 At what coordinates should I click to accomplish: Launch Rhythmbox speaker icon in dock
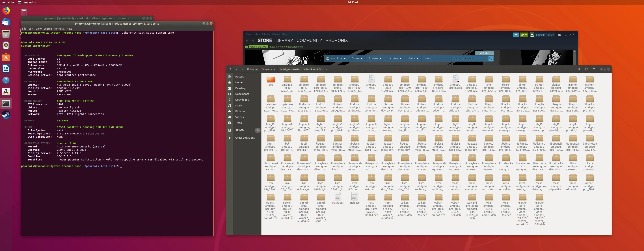click(6, 45)
